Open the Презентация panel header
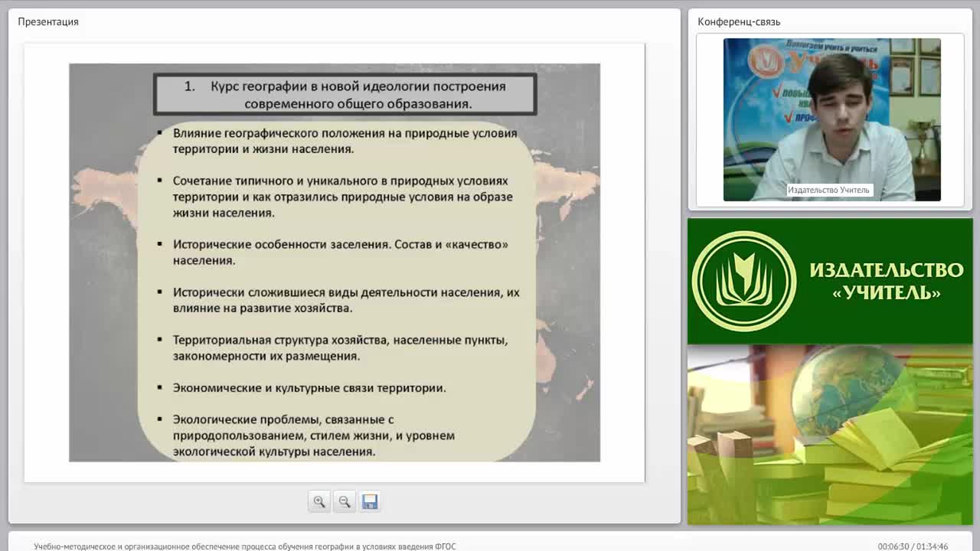Image resolution: width=980 pixels, height=551 pixels. [48, 21]
